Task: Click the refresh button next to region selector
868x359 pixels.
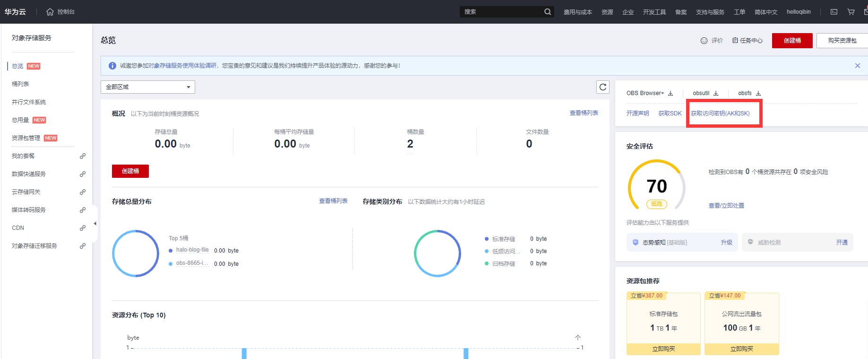Action: click(x=603, y=87)
